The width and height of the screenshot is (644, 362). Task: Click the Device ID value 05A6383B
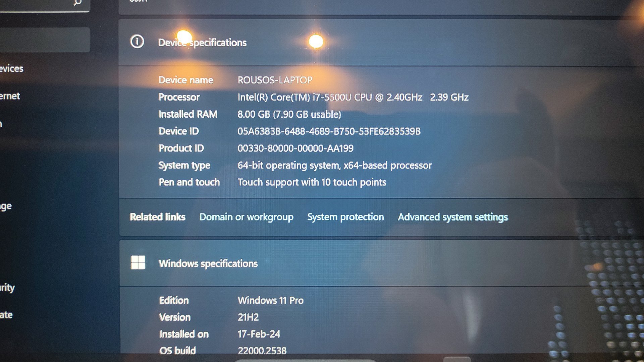tap(329, 131)
